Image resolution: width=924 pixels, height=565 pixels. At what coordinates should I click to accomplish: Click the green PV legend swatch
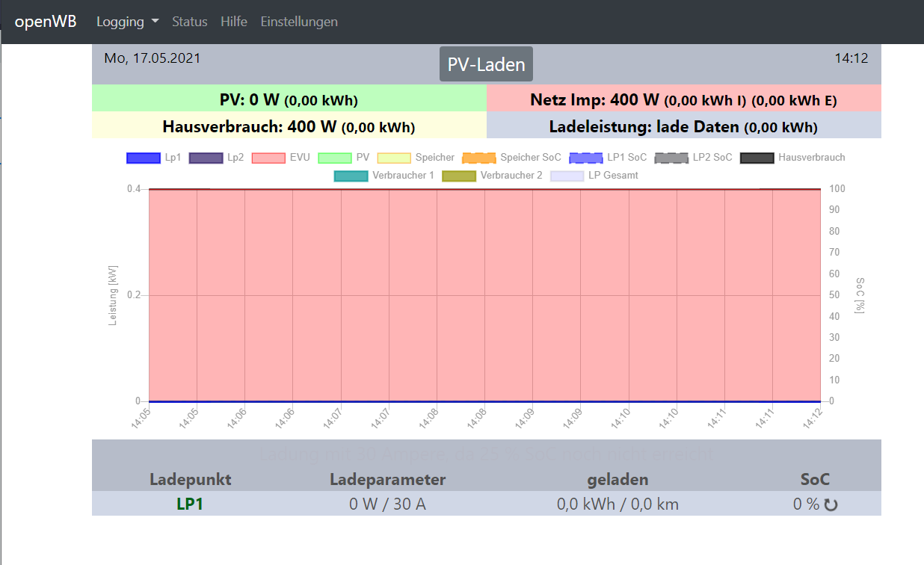coord(334,158)
